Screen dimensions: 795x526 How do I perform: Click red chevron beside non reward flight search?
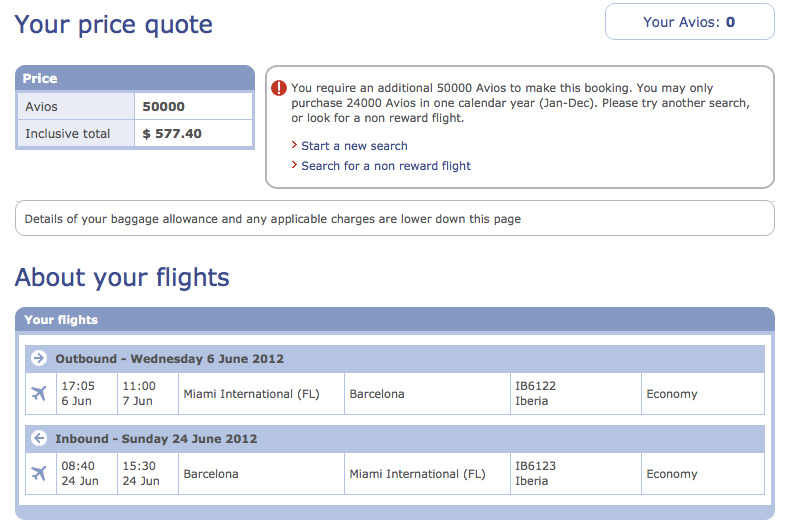(x=294, y=165)
